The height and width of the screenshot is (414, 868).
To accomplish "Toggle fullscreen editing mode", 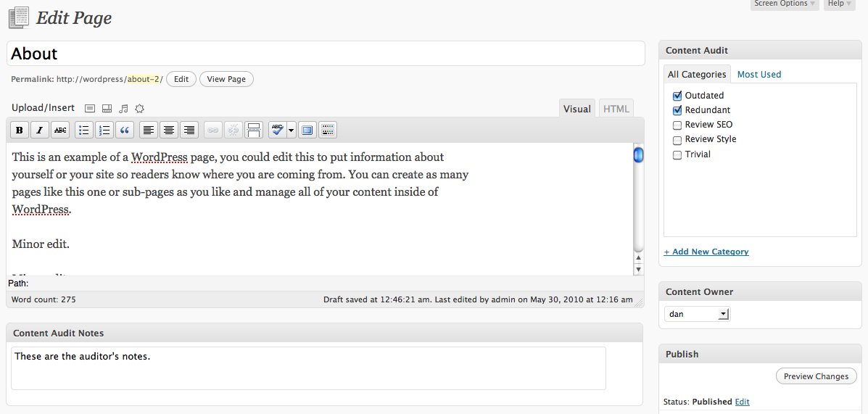I will (x=307, y=130).
